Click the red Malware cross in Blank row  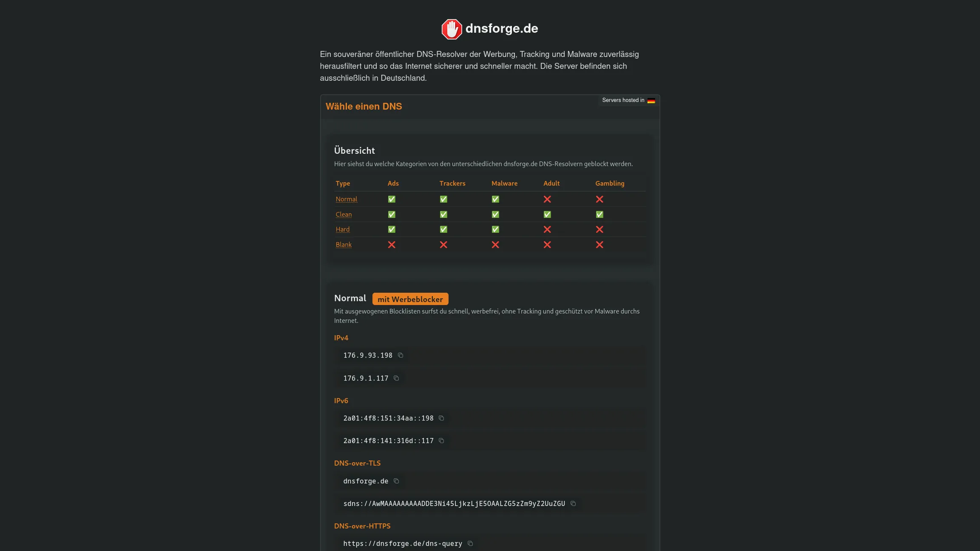495,245
